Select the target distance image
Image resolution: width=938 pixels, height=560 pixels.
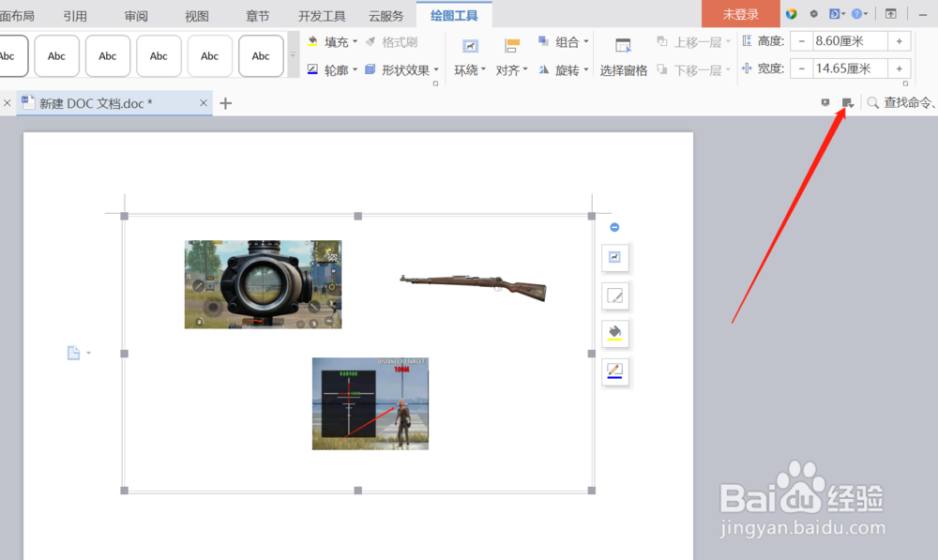coord(371,404)
